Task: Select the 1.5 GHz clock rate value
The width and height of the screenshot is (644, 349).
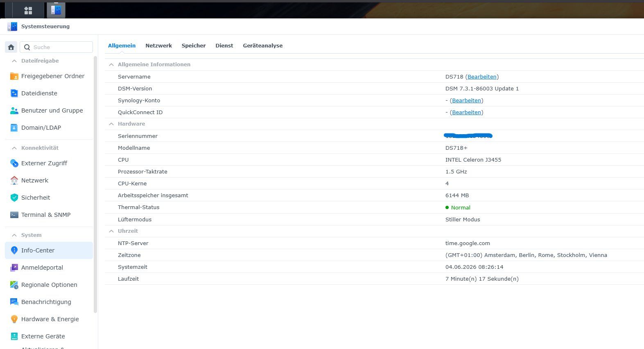Action: pyautogui.click(x=456, y=172)
